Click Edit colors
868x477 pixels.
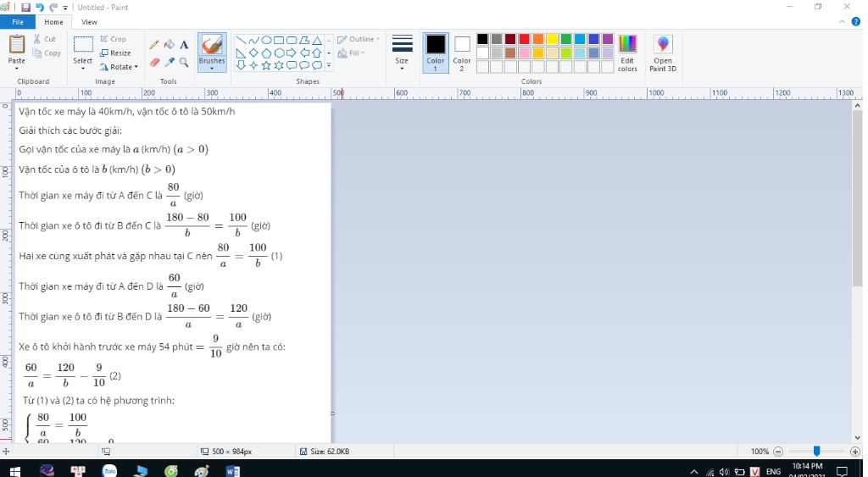(627, 53)
